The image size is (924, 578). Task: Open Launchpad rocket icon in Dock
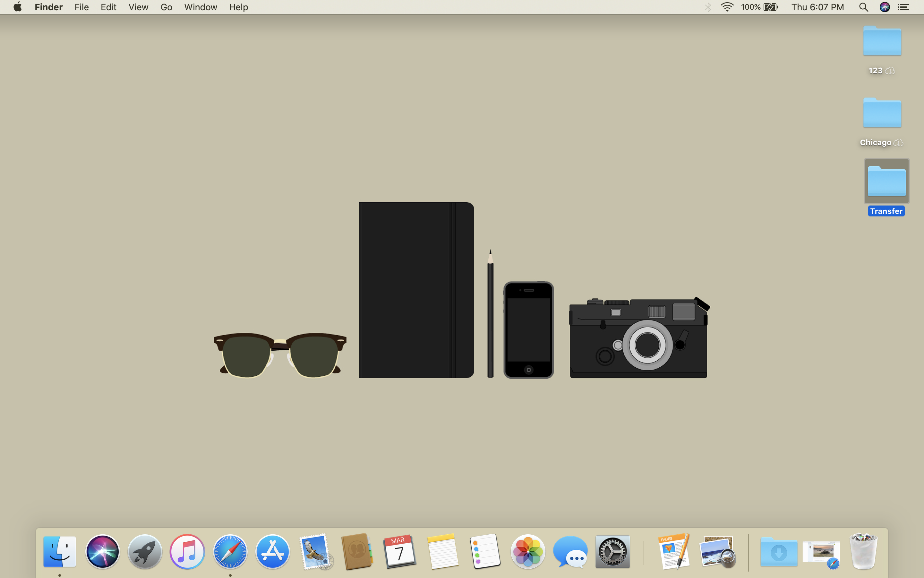tap(145, 551)
